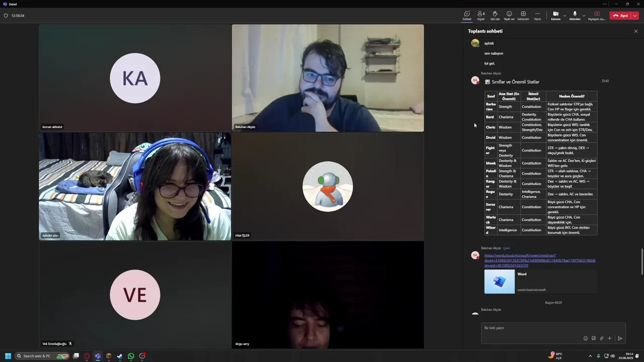Viewport: 644px width, 362px height.
Task: Select the dogu aery video tile
Action: coord(328,295)
